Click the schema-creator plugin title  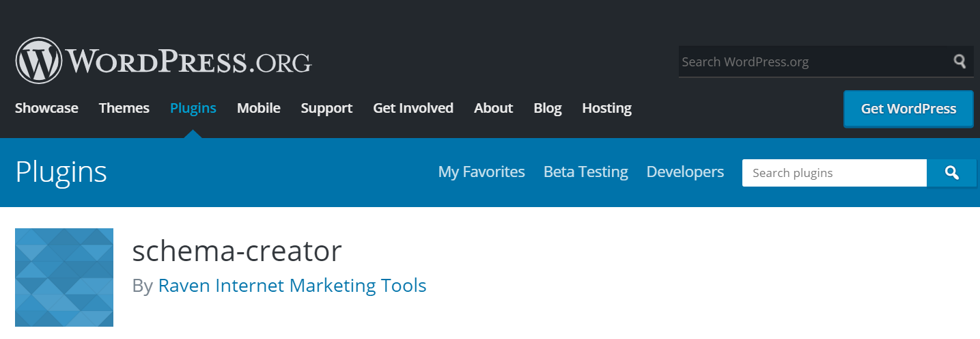237,252
